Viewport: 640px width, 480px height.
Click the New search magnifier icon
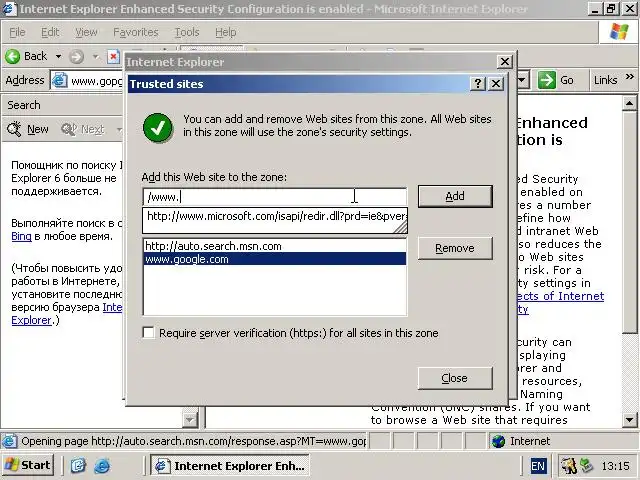(14, 129)
